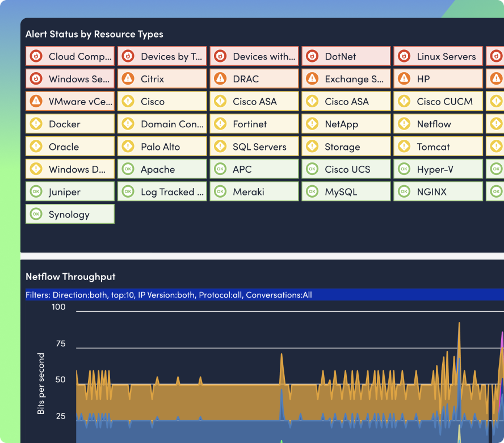Click the yellow warning icon beside Docker
The height and width of the screenshot is (443, 504).
point(36,124)
